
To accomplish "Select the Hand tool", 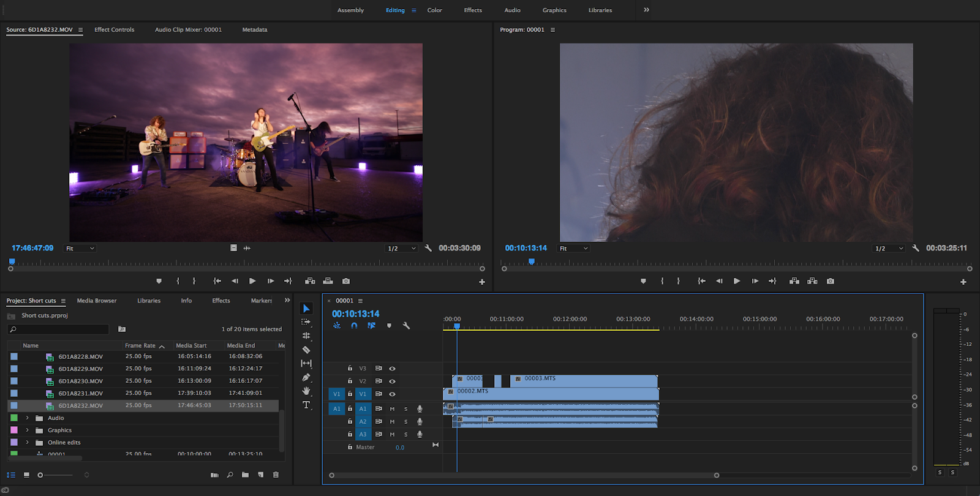I will 306,391.
